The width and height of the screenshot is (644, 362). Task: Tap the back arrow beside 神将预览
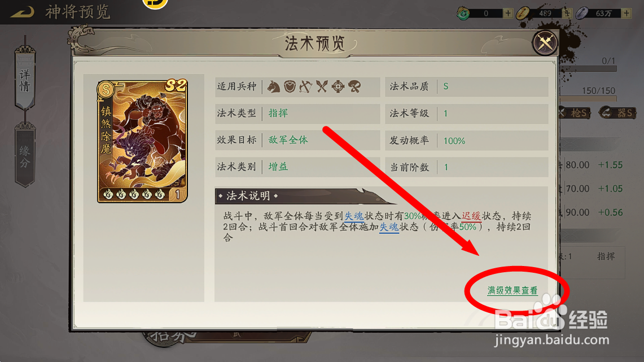pyautogui.click(x=23, y=12)
